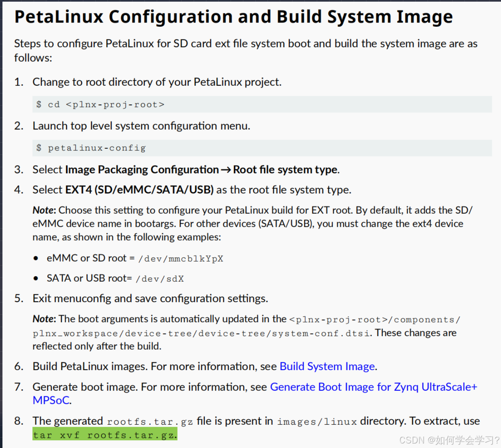
Task: Click bold text 'EXT4 (SD/eMMC/SATA/USB)'
Action: (x=140, y=190)
